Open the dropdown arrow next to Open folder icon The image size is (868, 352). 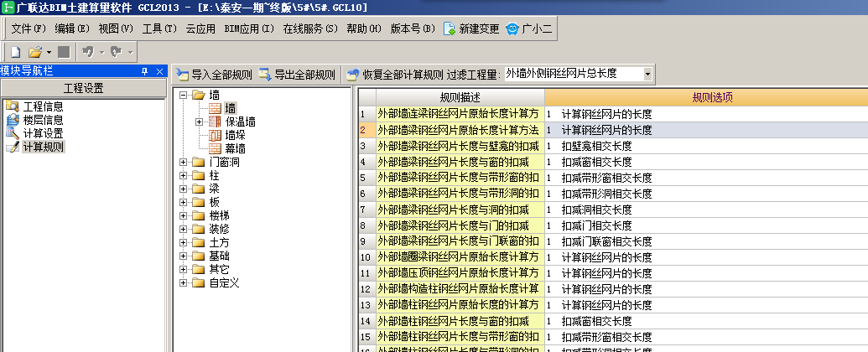click(x=49, y=52)
